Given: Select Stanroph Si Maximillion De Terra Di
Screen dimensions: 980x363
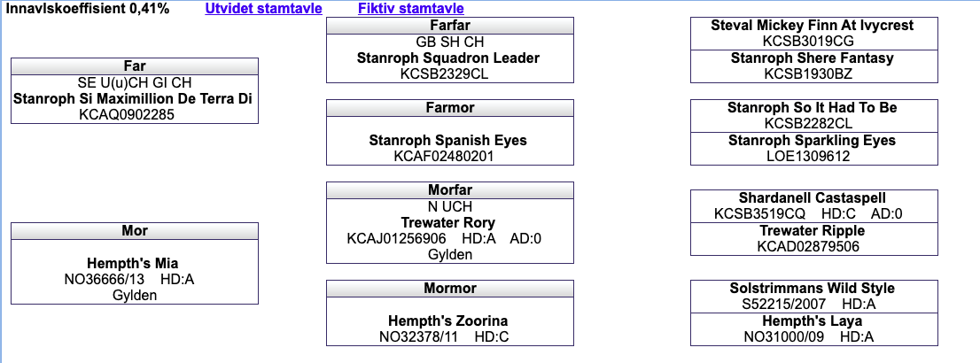Looking at the screenshot, I should coord(133,98).
